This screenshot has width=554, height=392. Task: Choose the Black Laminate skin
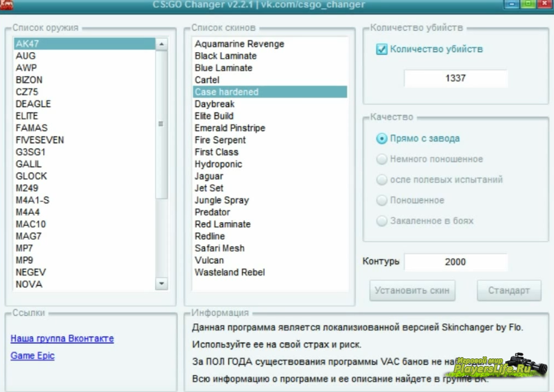(270, 56)
